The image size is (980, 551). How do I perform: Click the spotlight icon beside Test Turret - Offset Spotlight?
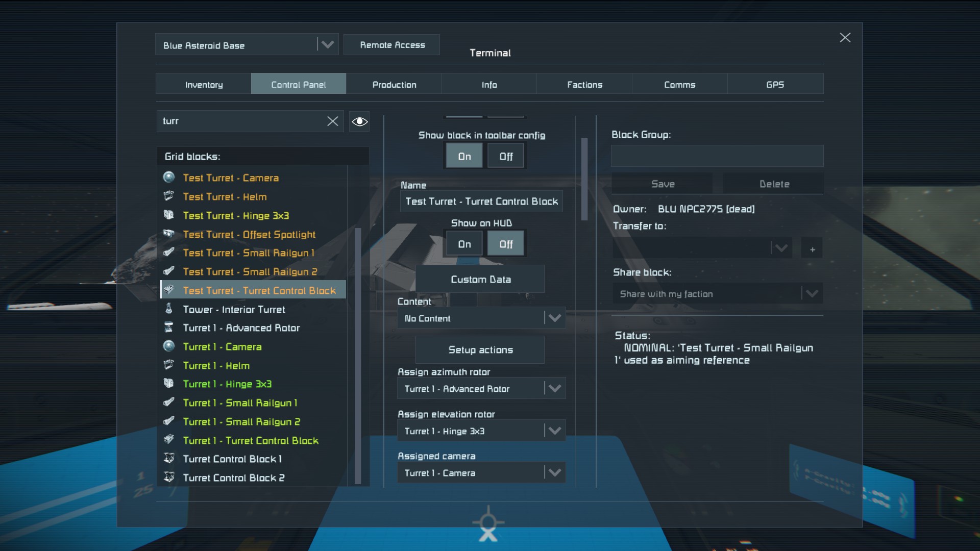click(x=169, y=234)
